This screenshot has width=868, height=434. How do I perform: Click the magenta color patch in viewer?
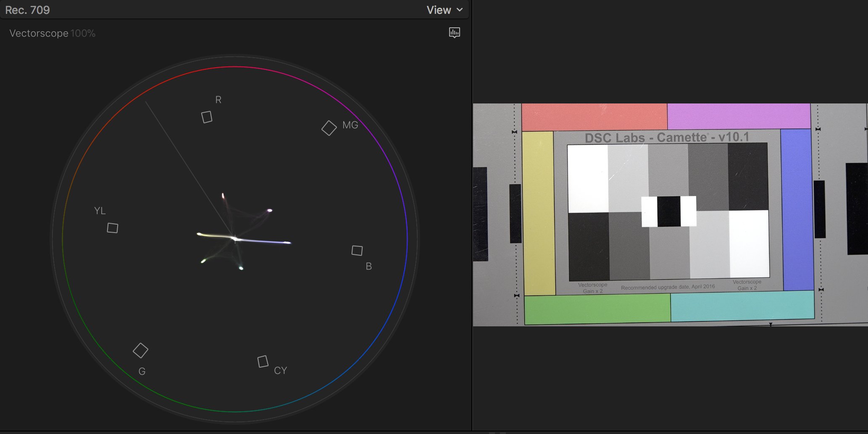click(x=739, y=116)
